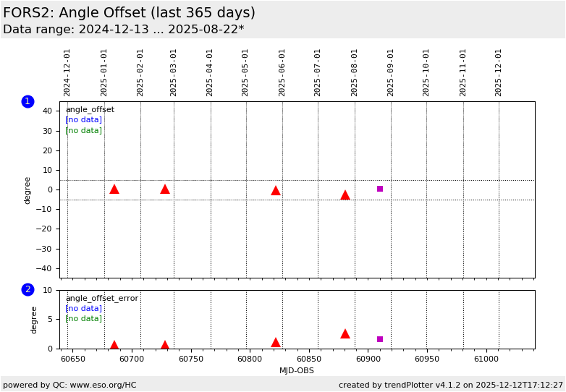Click green [no data] label in upper plot

point(83,130)
